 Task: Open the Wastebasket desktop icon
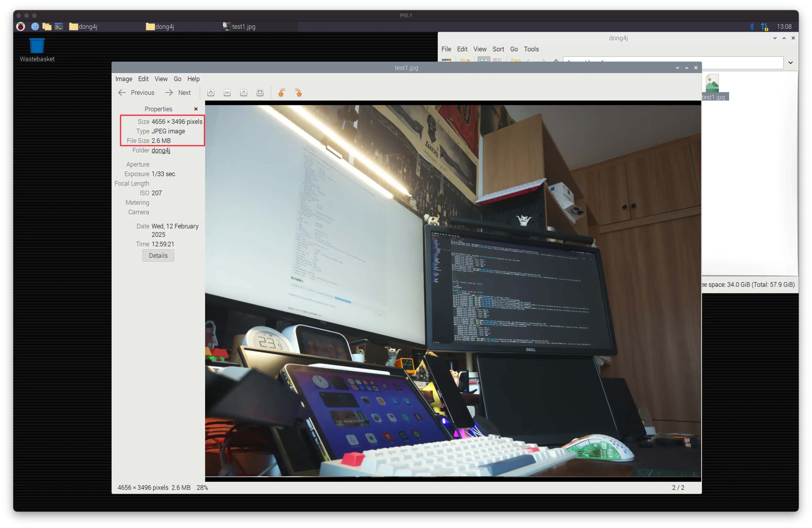point(37,46)
